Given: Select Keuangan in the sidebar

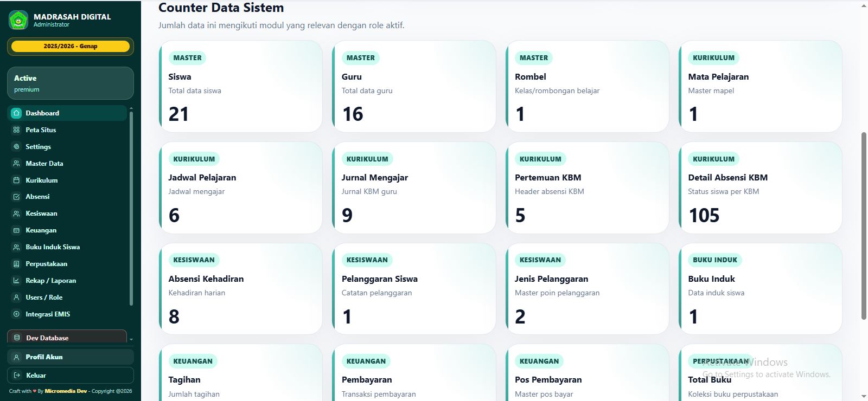Looking at the screenshot, I should [x=67, y=230].
